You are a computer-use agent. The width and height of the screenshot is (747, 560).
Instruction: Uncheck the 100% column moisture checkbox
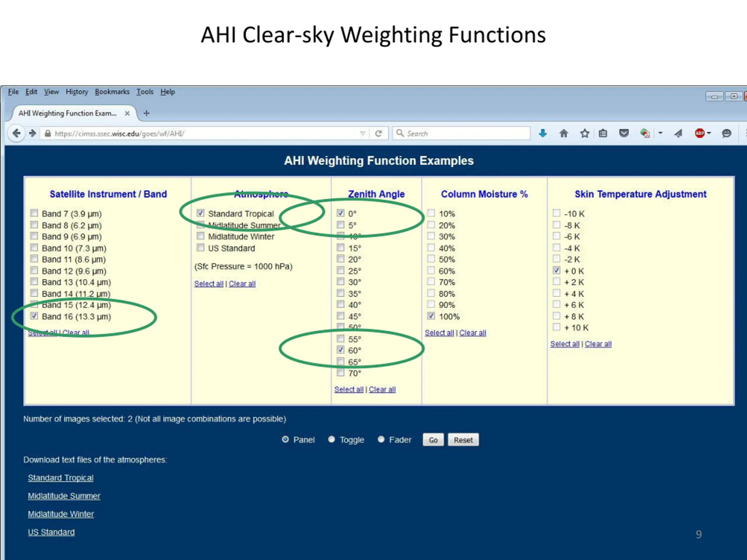[431, 316]
